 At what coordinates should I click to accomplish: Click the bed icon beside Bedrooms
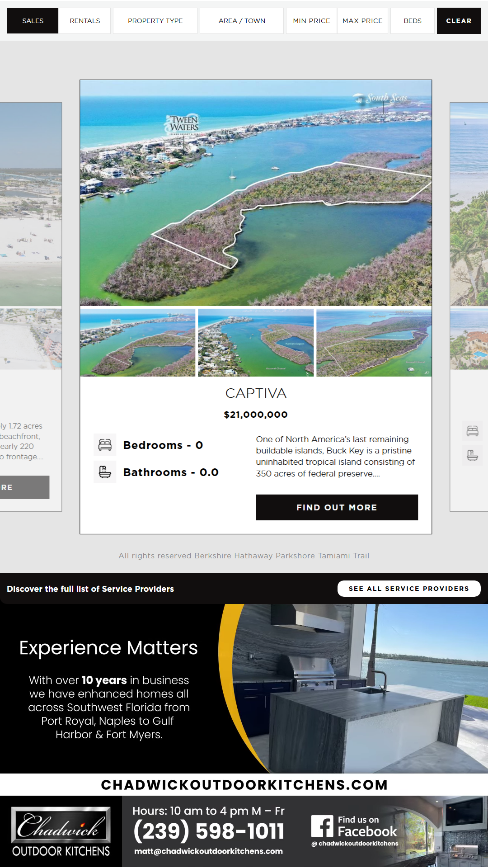click(105, 445)
